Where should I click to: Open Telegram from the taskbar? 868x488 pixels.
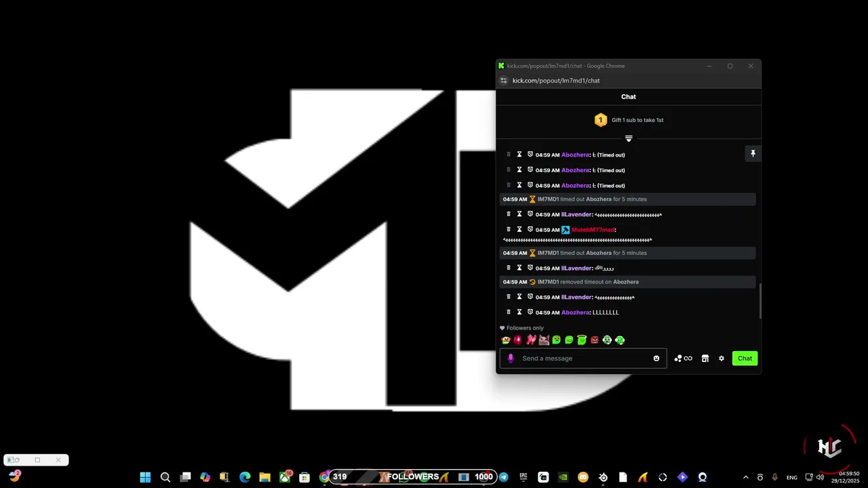[x=503, y=477]
